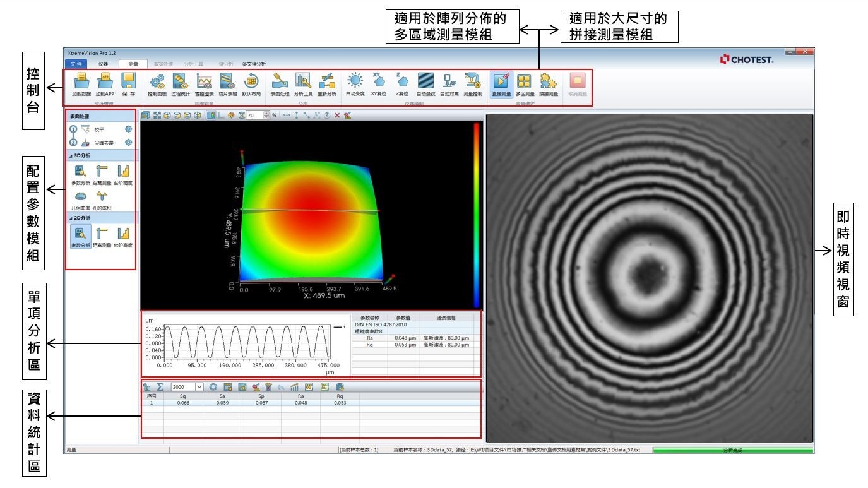Open 2D 距离测量 distance measurement
This screenshot has height=488, width=868.
[x=102, y=236]
